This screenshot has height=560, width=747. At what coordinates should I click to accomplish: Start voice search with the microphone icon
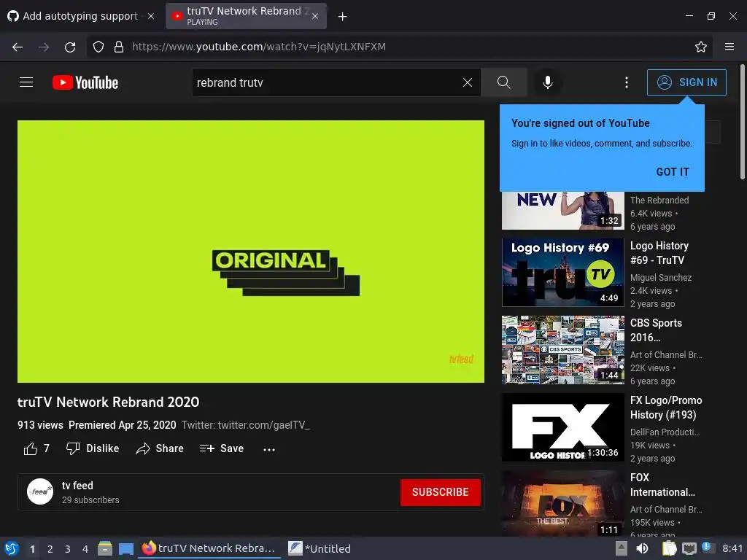pos(548,82)
